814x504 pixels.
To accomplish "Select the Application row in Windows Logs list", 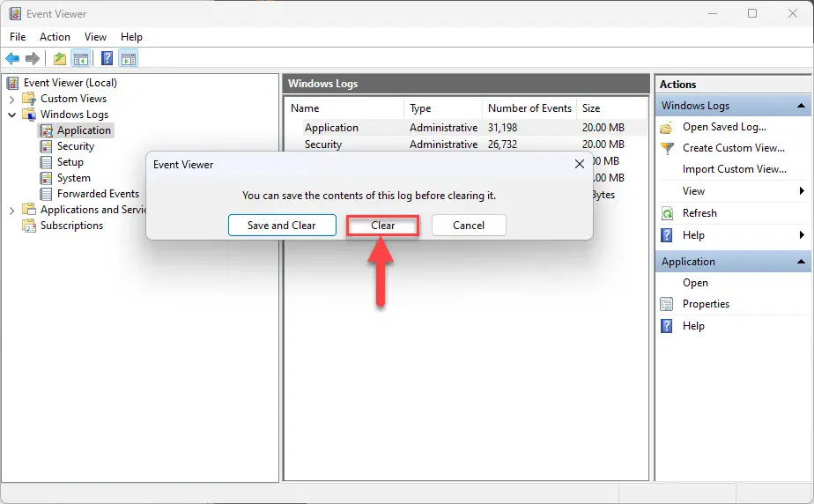I will click(x=466, y=128).
